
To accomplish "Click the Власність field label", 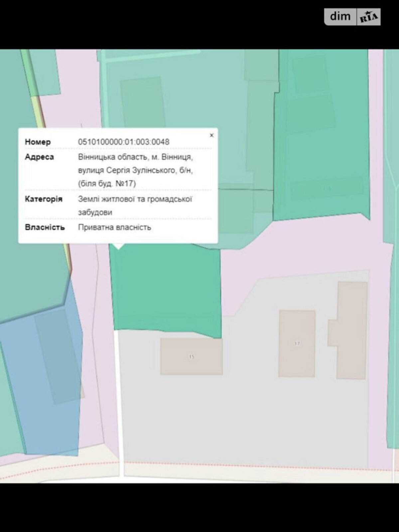I will coord(45,228).
